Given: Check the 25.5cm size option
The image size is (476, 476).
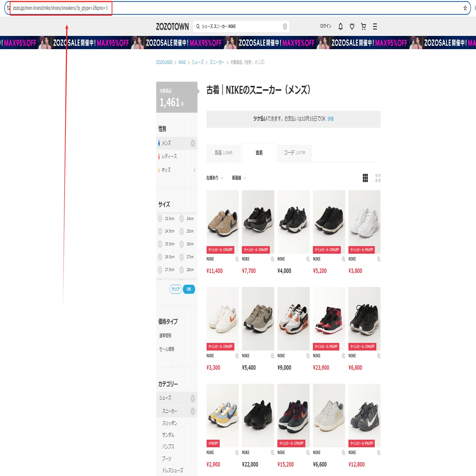Looking at the screenshot, I should pyautogui.click(x=160, y=244).
